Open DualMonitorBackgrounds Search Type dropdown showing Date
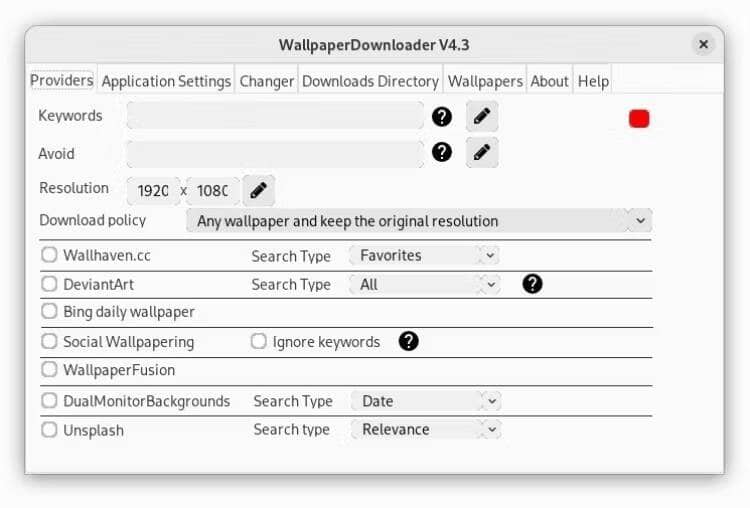Image resolution: width=750 pixels, height=508 pixels. pyautogui.click(x=426, y=401)
